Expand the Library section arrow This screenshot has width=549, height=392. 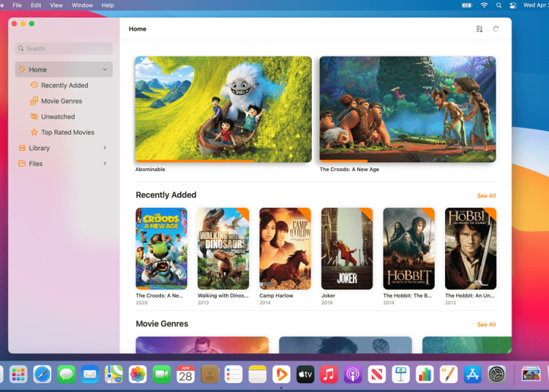[x=105, y=148]
